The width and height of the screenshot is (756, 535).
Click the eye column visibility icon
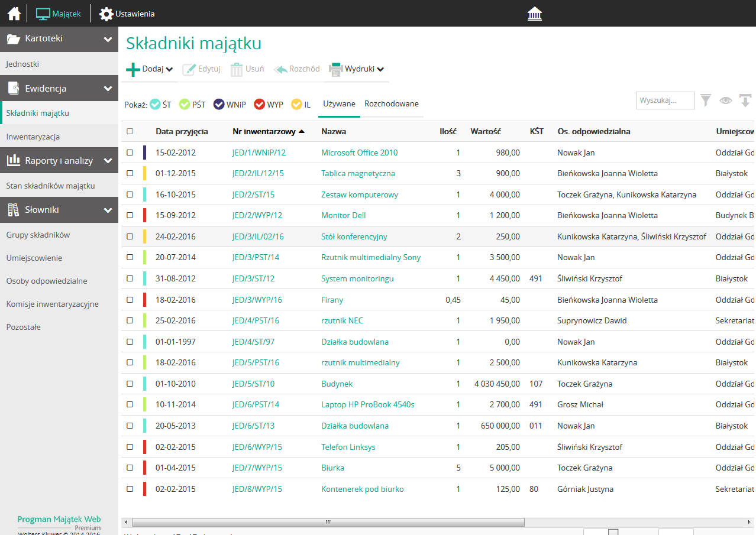(725, 100)
